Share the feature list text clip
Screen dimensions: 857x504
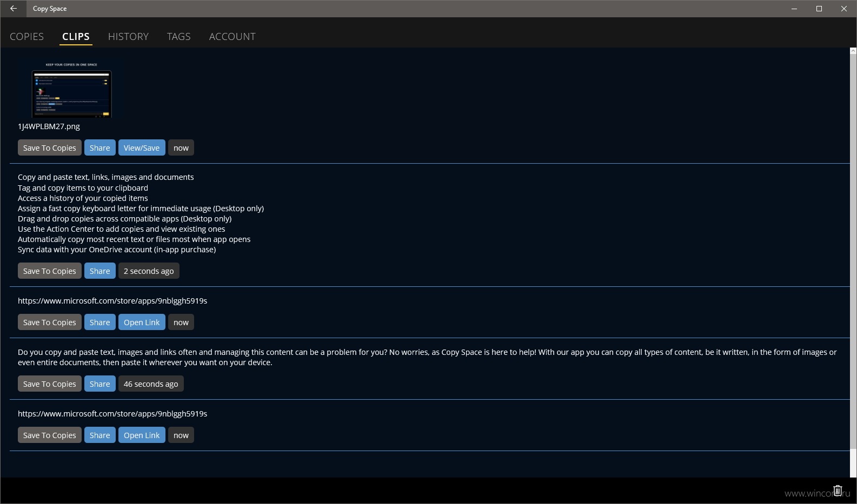tap(100, 271)
